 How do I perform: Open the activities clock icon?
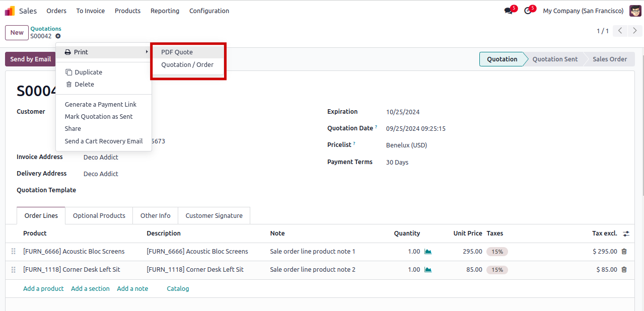(x=528, y=11)
